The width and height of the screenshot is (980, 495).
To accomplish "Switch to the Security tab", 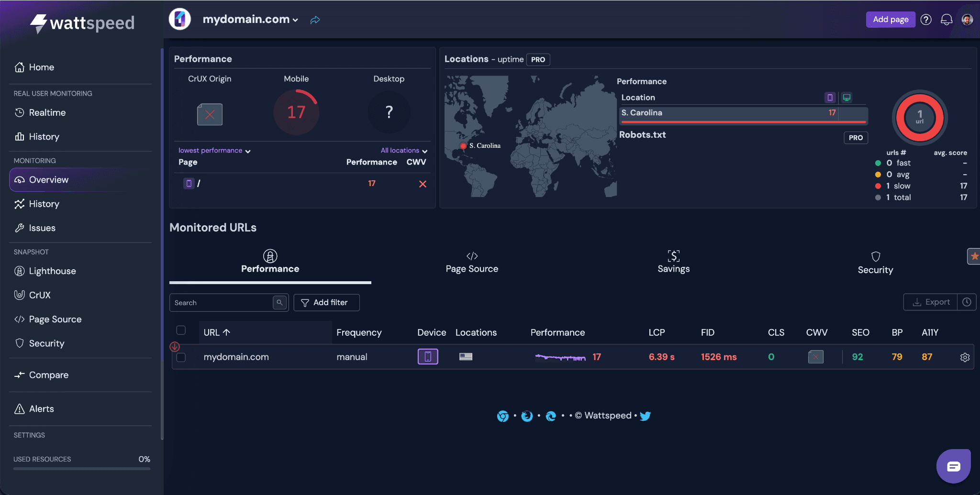I will point(875,263).
